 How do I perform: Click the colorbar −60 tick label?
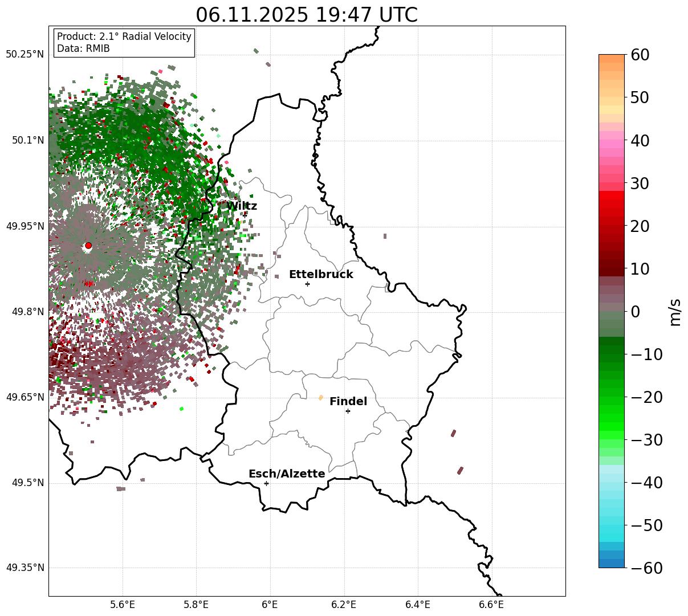click(x=646, y=568)
